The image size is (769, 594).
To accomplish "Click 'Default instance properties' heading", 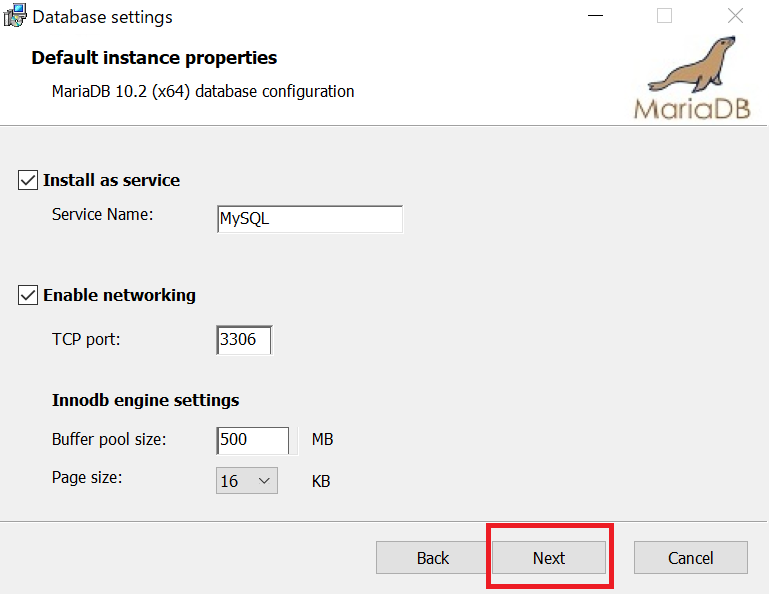I will click(154, 58).
